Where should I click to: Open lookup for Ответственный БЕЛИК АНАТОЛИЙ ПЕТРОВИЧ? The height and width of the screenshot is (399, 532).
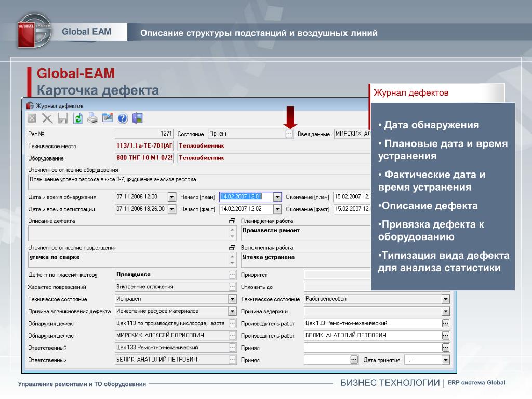[x=232, y=360]
